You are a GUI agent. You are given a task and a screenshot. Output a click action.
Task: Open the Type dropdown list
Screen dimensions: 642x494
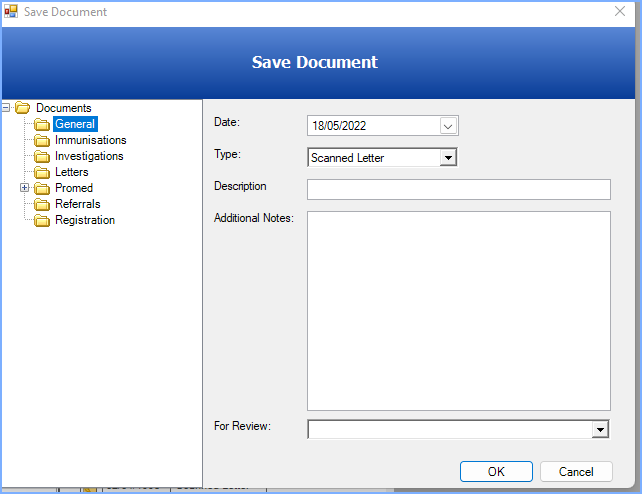coord(448,158)
